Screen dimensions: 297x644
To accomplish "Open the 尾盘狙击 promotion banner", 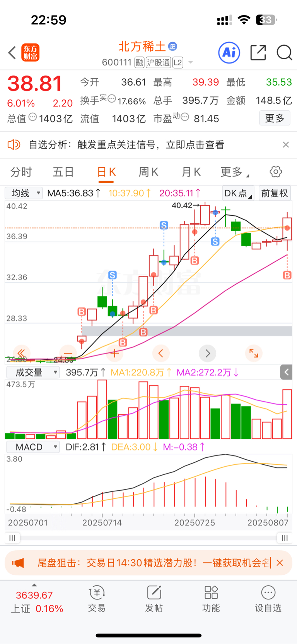I will click(x=148, y=563).
